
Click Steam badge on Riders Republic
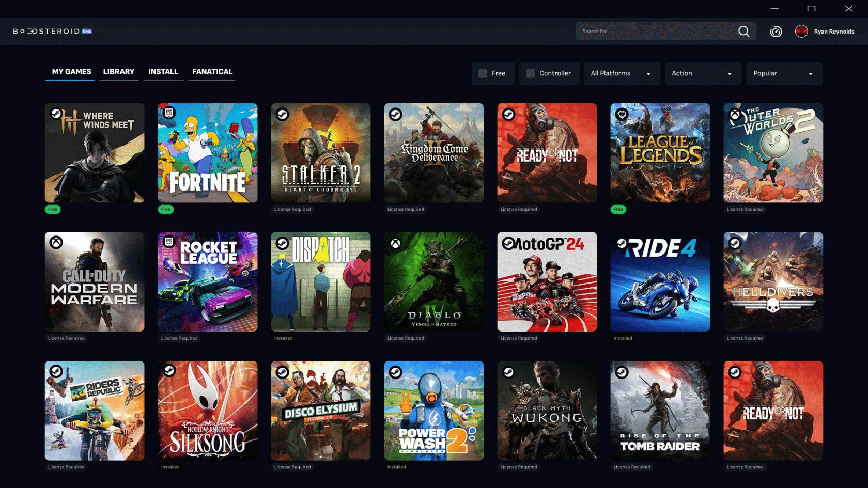pyautogui.click(x=56, y=371)
